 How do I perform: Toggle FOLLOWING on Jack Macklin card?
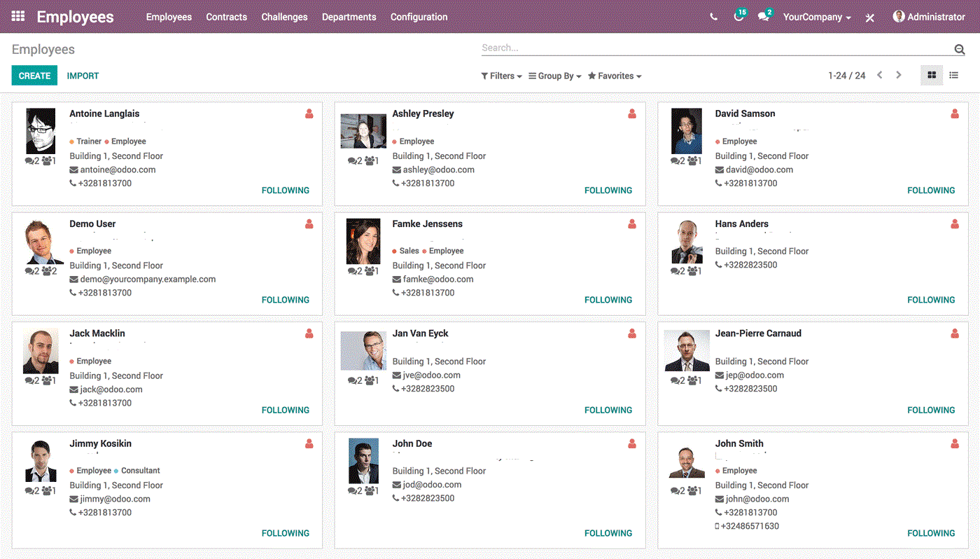tap(286, 410)
